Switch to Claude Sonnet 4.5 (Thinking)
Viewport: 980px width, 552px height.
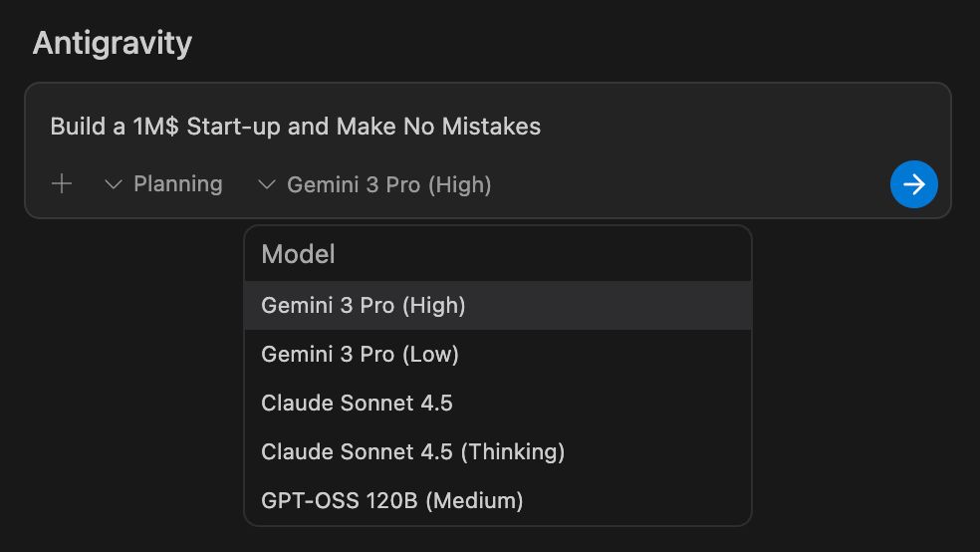(x=412, y=451)
